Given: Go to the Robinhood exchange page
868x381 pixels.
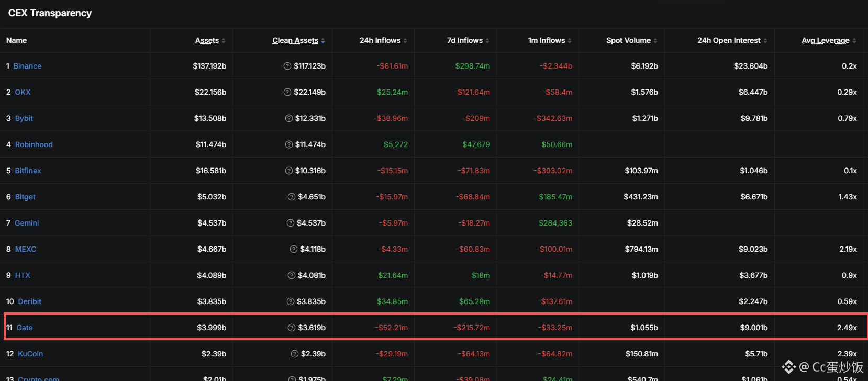Looking at the screenshot, I should tap(34, 144).
